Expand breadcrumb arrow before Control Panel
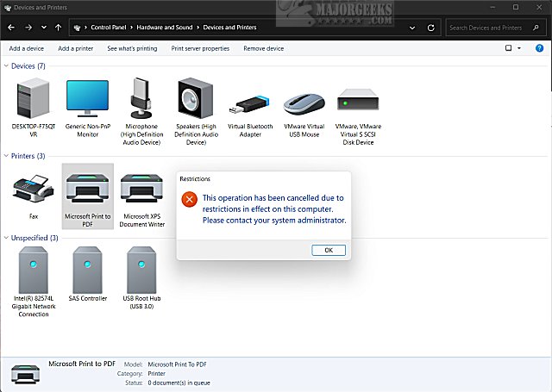 coord(85,28)
